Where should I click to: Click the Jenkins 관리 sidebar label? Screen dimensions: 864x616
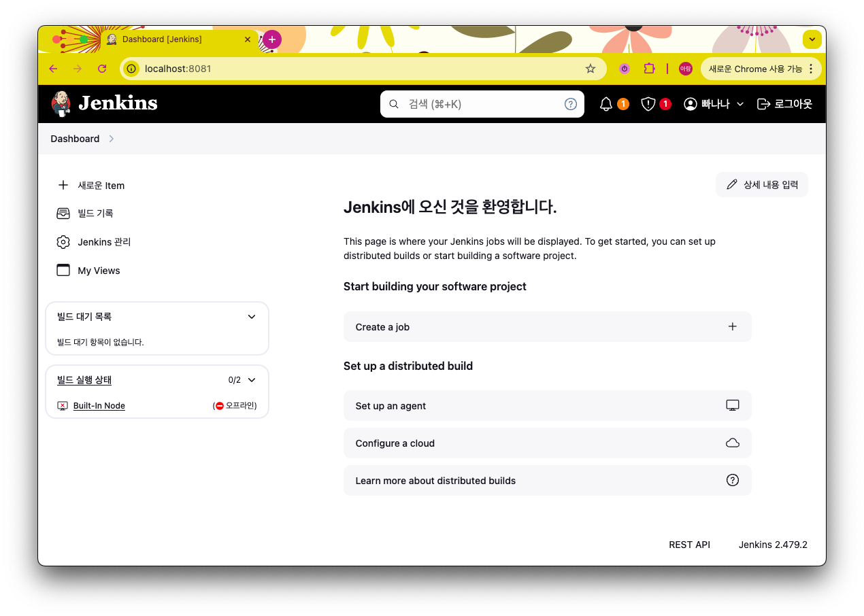(104, 242)
